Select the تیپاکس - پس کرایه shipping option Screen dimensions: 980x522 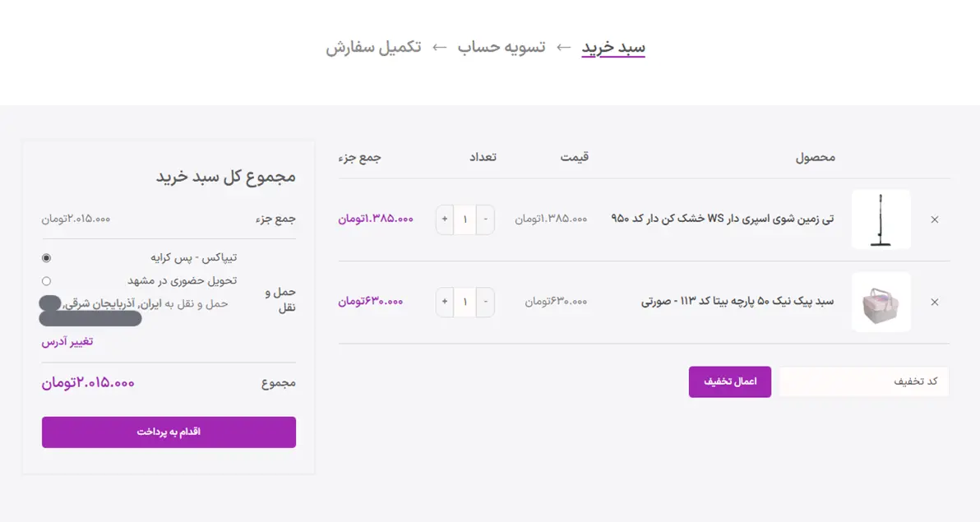pos(46,258)
